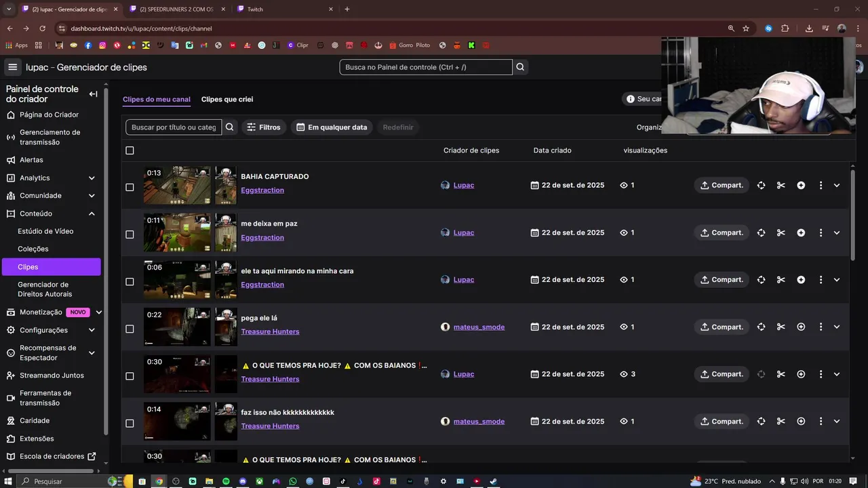The width and height of the screenshot is (868, 488).
Task: Open Eggstraction link under me deixa em paz
Action: click(262, 237)
